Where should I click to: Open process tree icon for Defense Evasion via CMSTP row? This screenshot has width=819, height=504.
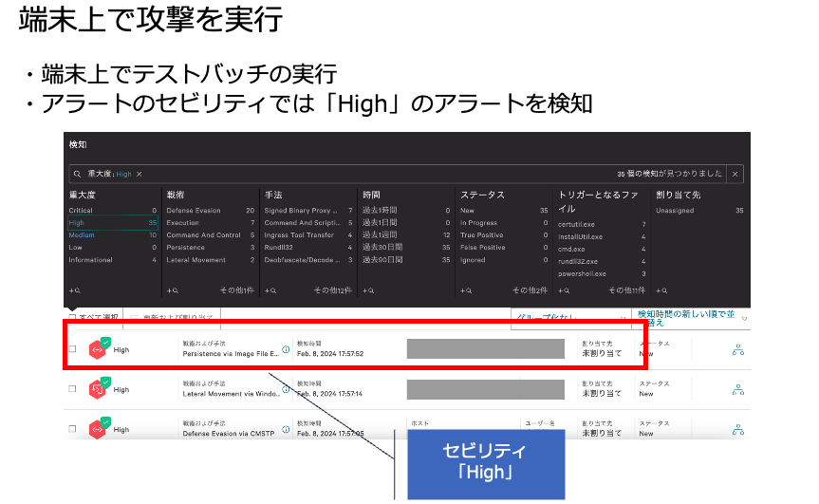click(x=738, y=430)
